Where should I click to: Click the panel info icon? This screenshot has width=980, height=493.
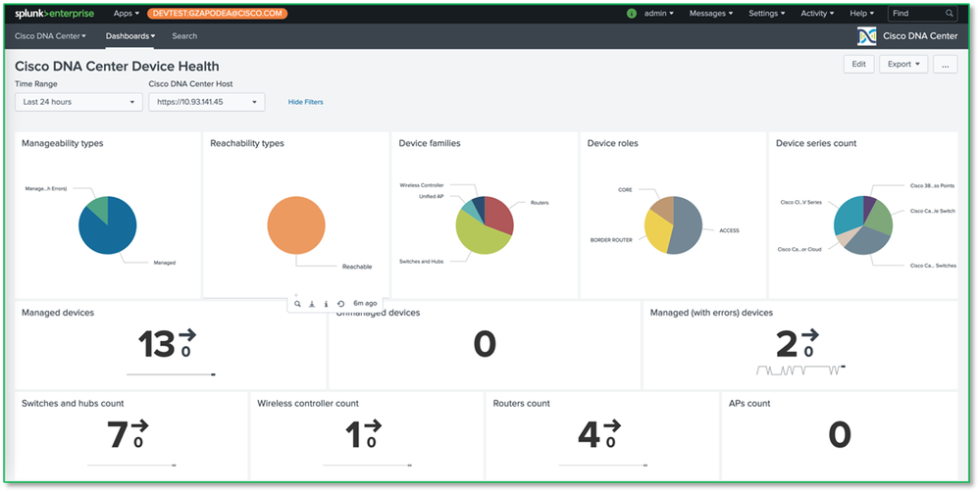pos(327,304)
